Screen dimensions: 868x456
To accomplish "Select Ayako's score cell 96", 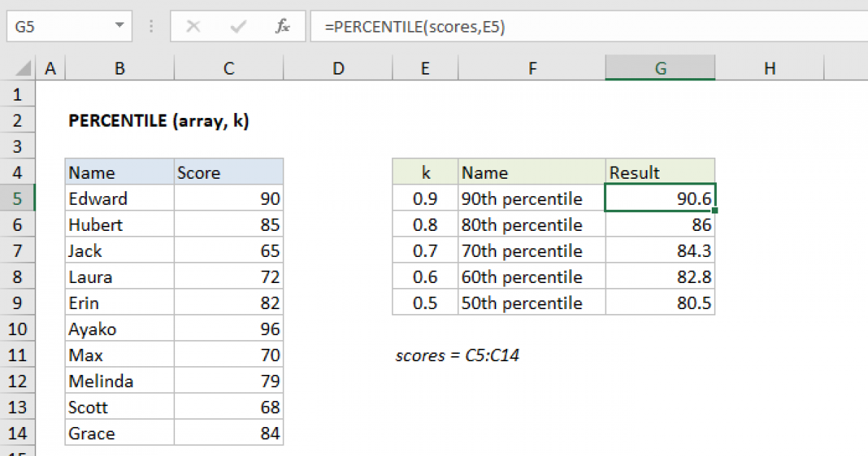I will [229, 329].
